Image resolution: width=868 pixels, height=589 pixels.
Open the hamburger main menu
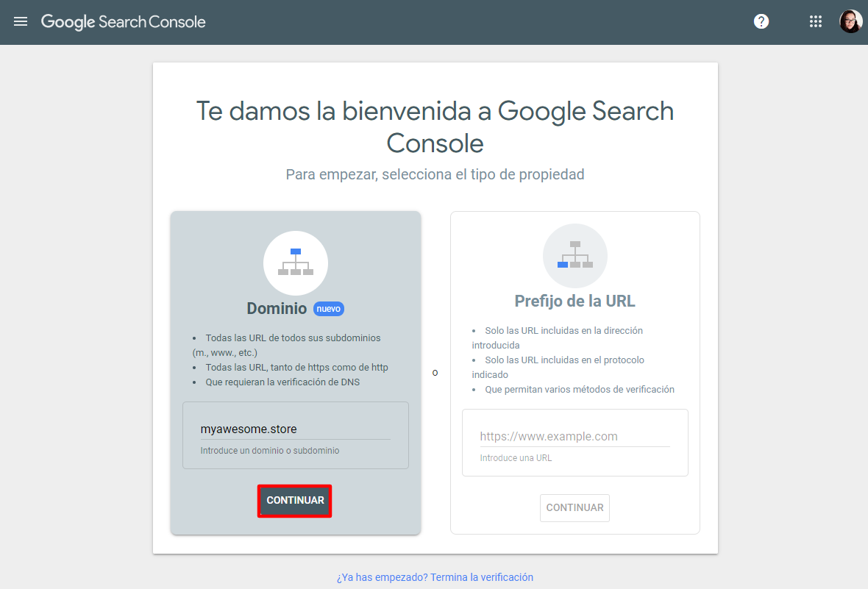tap(21, 21)
